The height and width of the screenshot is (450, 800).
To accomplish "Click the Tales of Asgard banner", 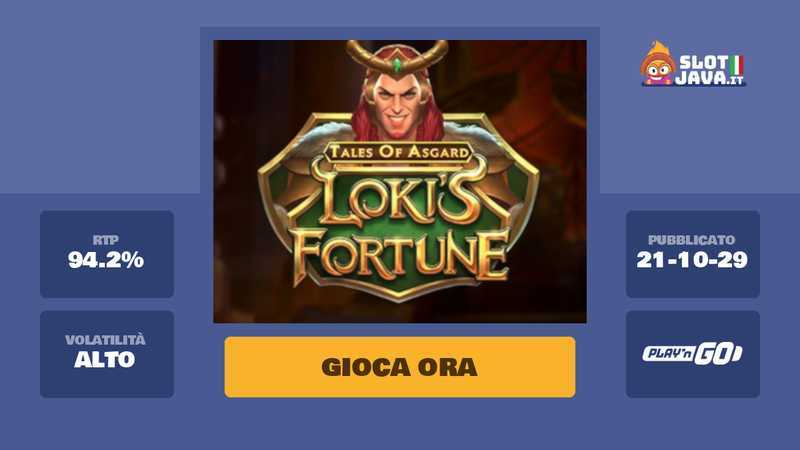I will point(398,152).
